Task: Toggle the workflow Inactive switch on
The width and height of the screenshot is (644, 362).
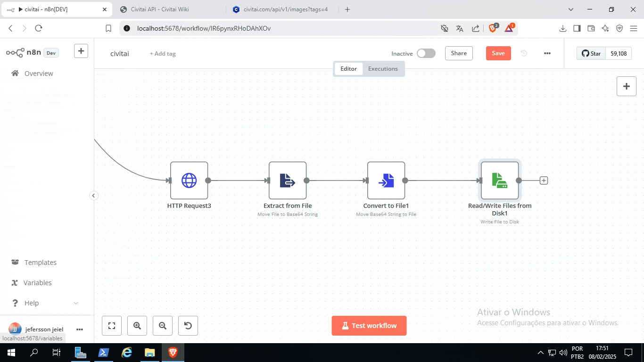Action: pos(426,53)
